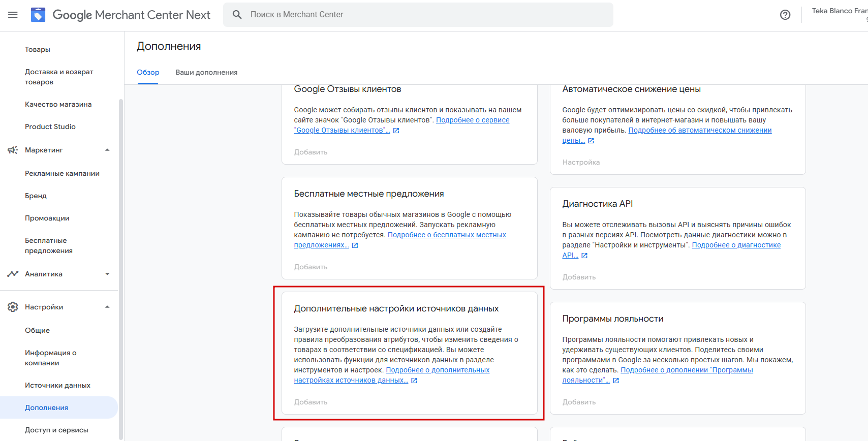Click the Аналитика chart icon
868x441 pixels.
tap(13, 274)
